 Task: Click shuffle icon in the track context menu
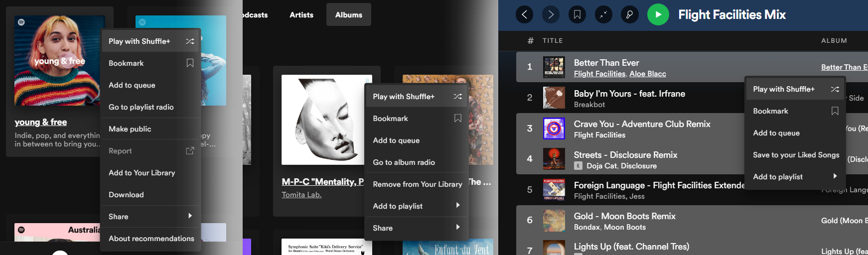point(835,89)
